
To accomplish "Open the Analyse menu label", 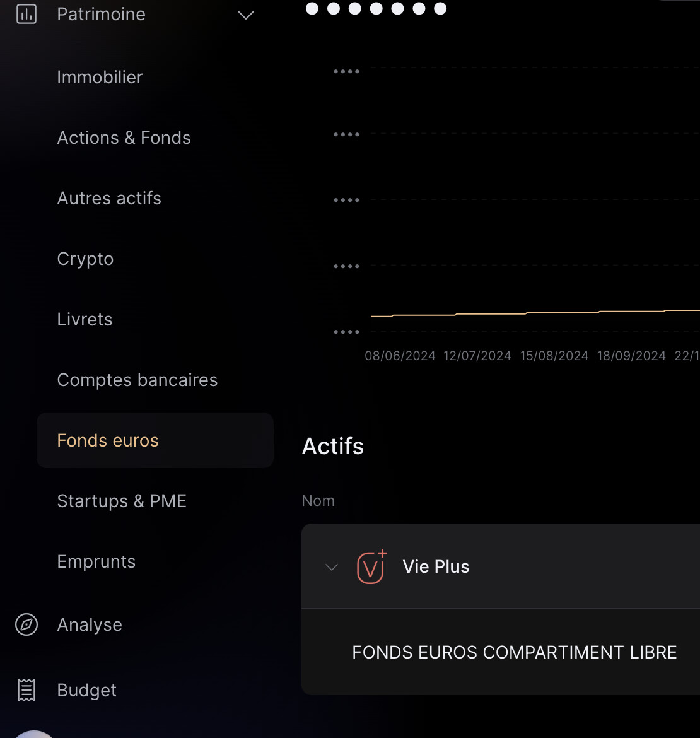I will point(90,624).
